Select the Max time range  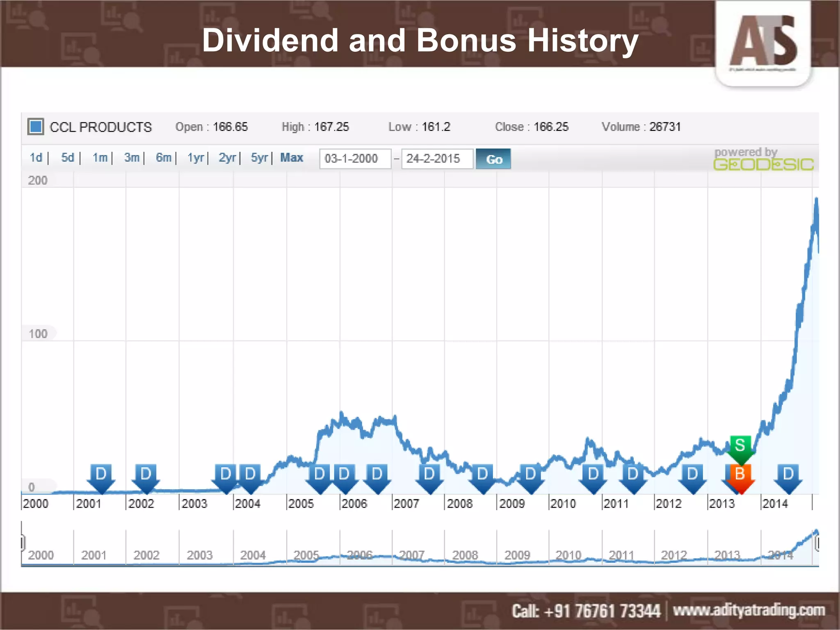click(291, 158)
